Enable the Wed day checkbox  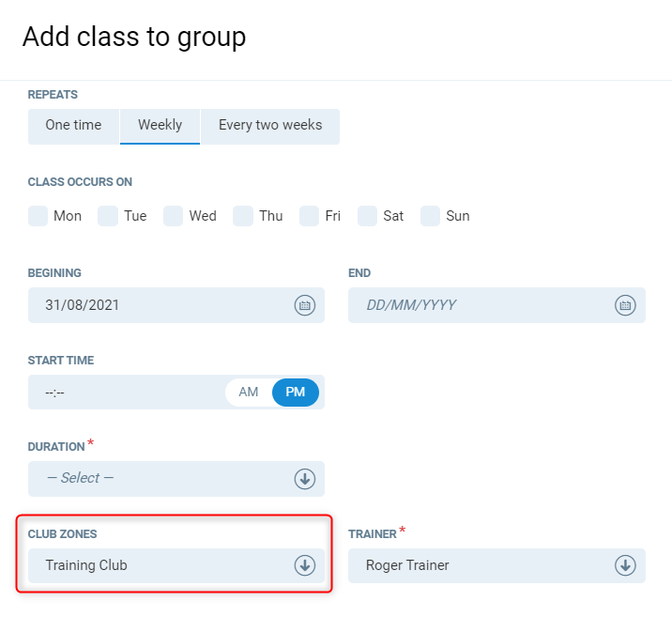tap(174, 216)
